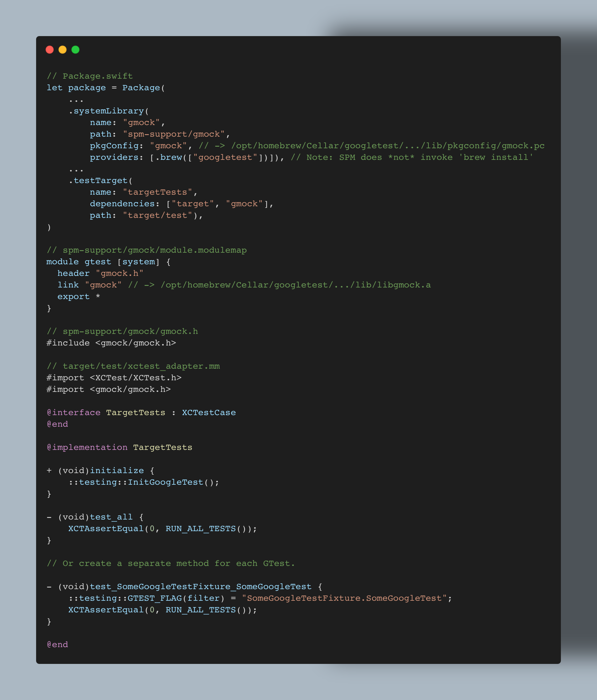
Task: Click 'dependencies: ["target", "gmock"],' line
Action: 181,204
